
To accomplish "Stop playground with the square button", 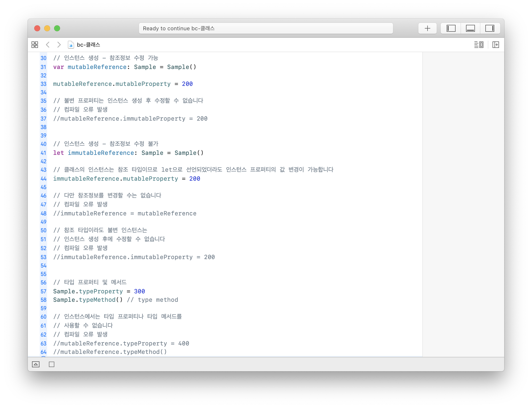I will pyautogui.click(x=52, y=364).
